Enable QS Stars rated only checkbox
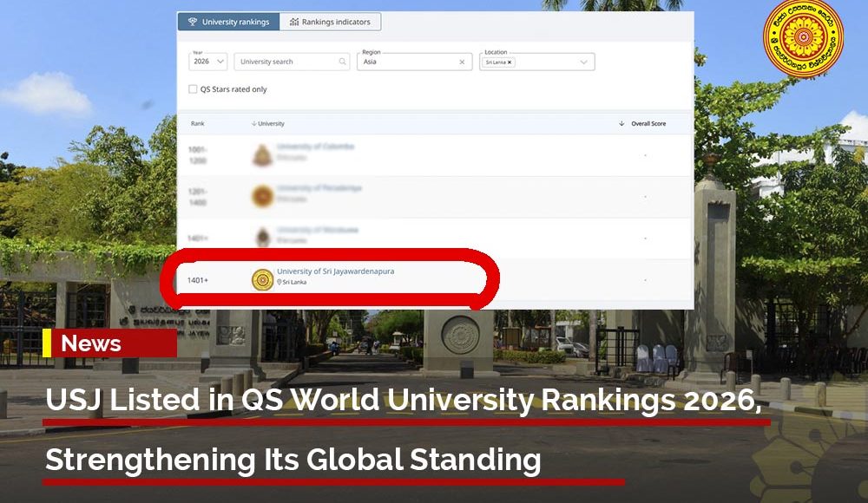The width and height of the screenshot is (868, 503). tap(193, 89)
